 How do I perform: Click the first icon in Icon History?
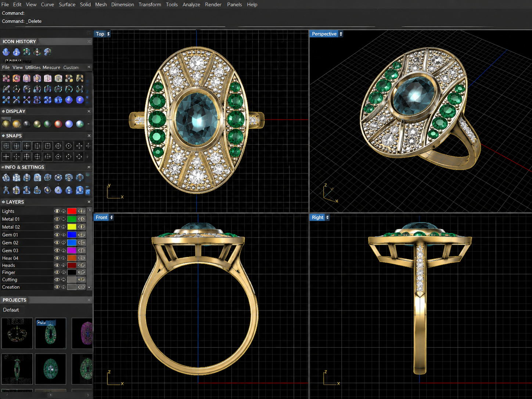tap(6, 52)
